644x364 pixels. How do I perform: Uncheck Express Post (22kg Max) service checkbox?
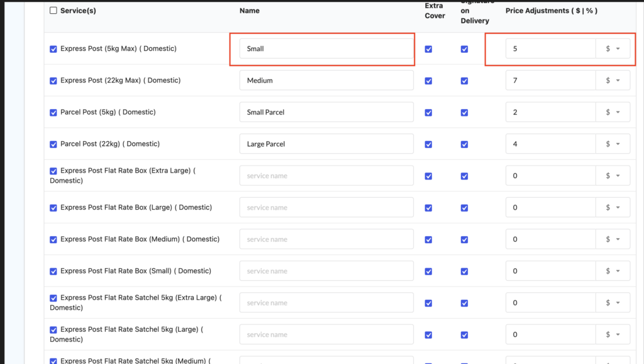(53, 81)
